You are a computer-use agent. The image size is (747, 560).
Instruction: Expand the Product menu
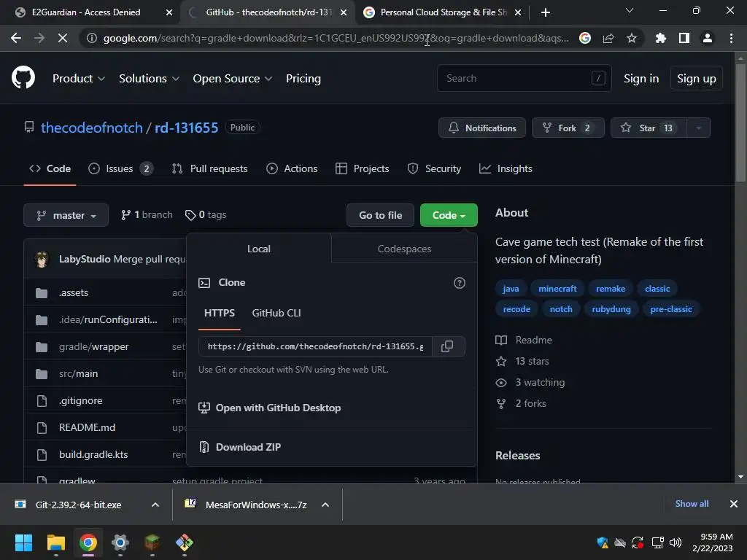point(79,79)
